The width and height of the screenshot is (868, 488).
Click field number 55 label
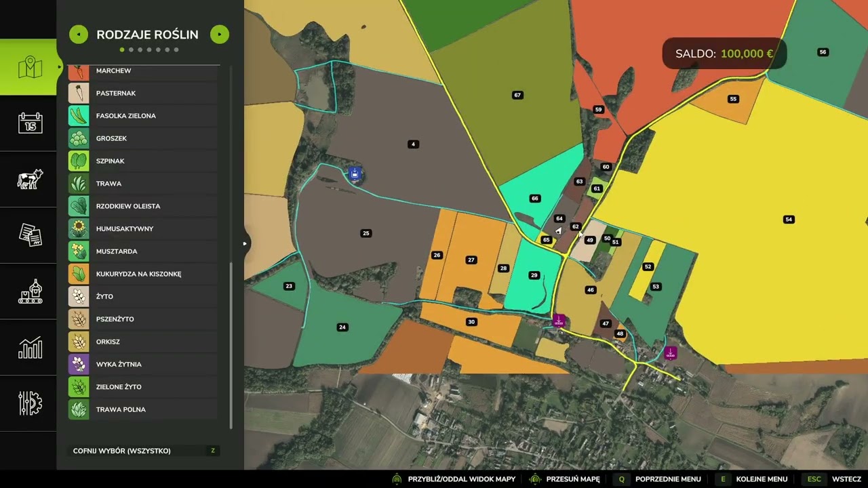(733, 99)
